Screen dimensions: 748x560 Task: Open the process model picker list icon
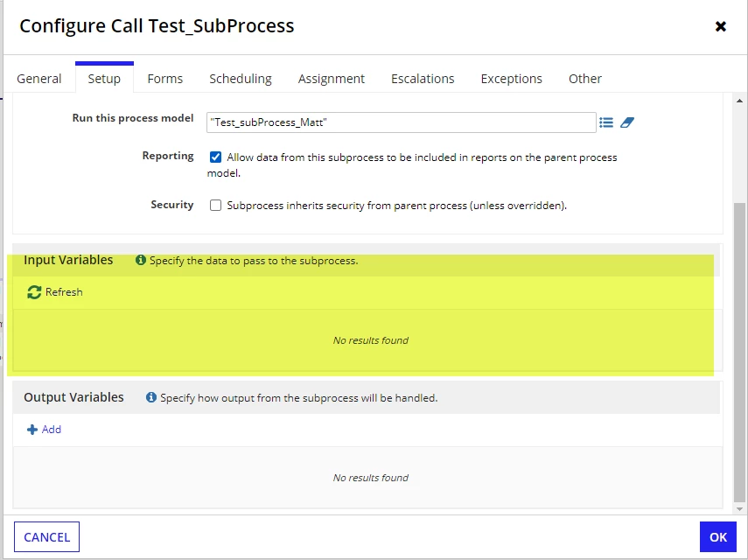pos(606,122)
